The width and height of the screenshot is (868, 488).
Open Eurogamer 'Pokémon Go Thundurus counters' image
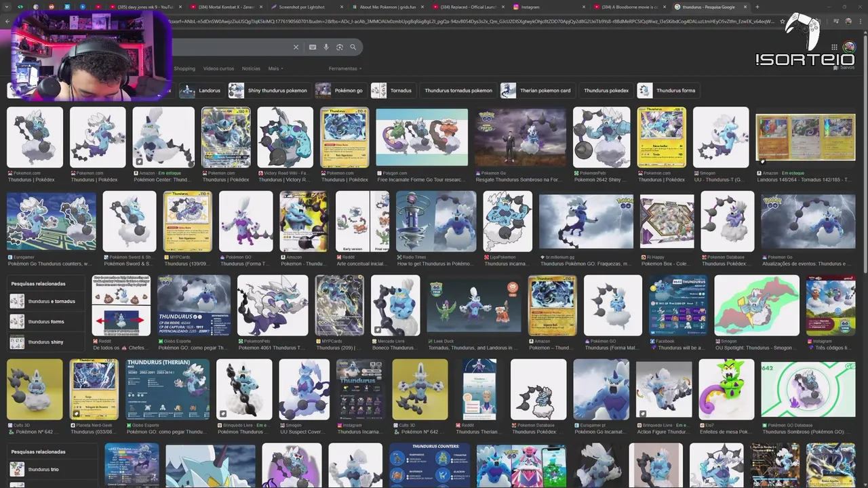[x=52, y=221]
